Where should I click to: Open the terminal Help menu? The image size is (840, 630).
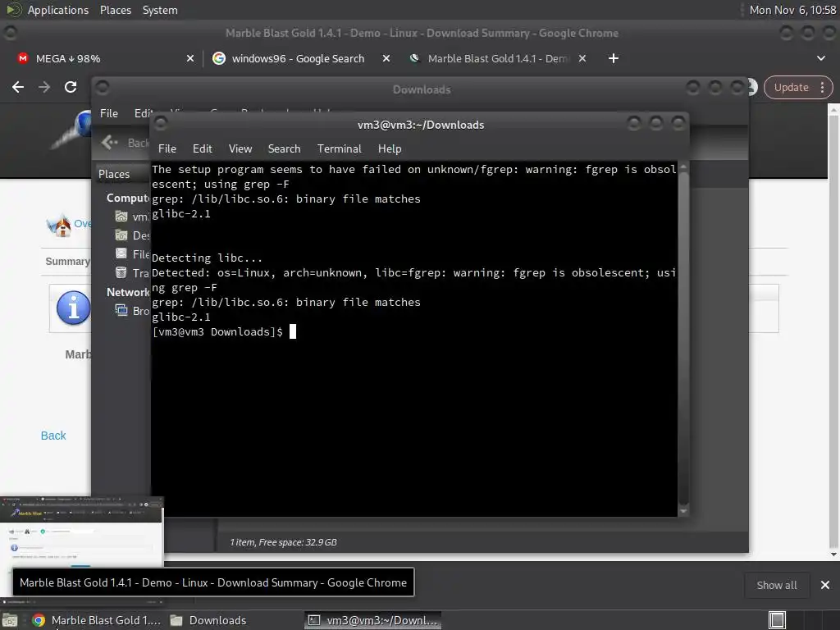click(390, 149)
